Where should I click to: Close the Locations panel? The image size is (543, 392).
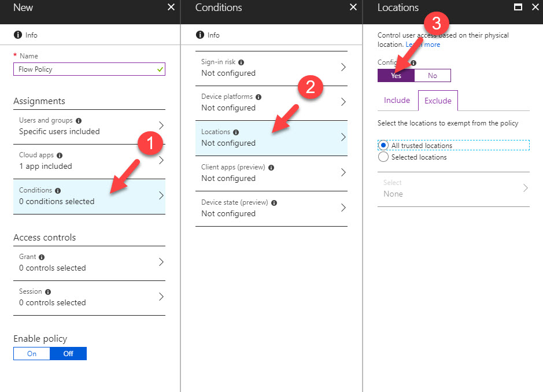pyautogui.click(x=535, y=8)
